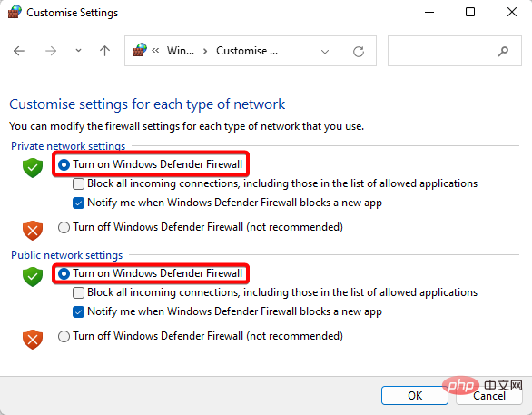Screen dimensions: 532x415
Task: Click the Win... breadcrumb segment
Action: coord(181,51)
